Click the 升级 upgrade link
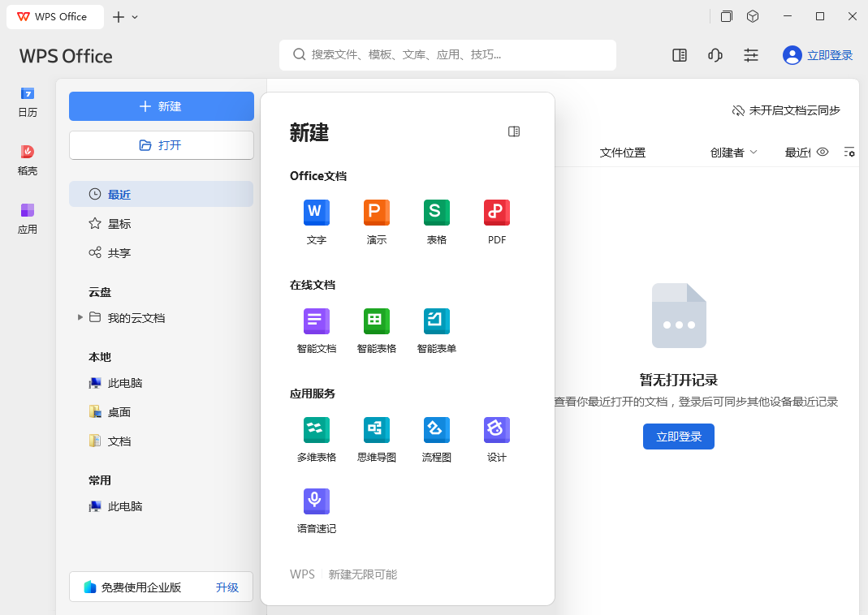The height and width of the screenshot is (615, 868). pos(227,587)
